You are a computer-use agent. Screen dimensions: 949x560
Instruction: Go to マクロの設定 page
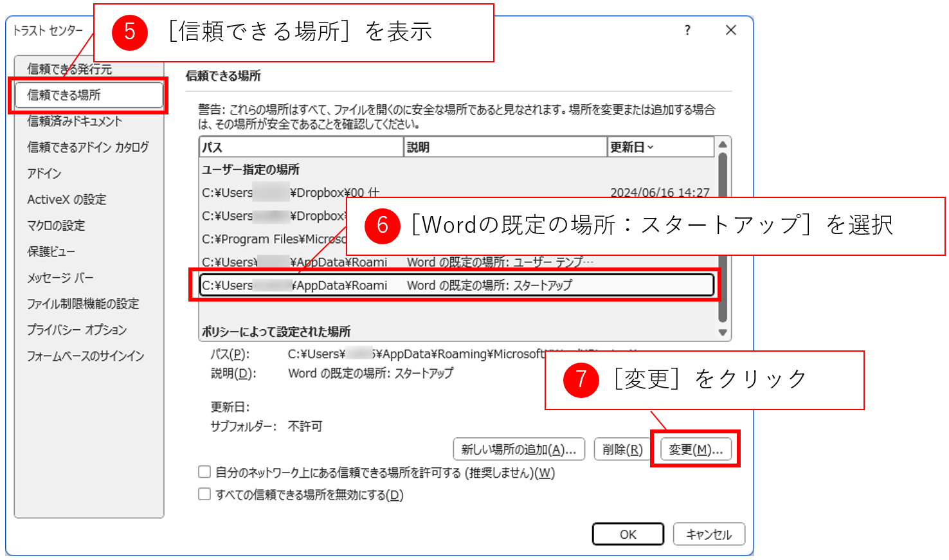coord(56,226)
